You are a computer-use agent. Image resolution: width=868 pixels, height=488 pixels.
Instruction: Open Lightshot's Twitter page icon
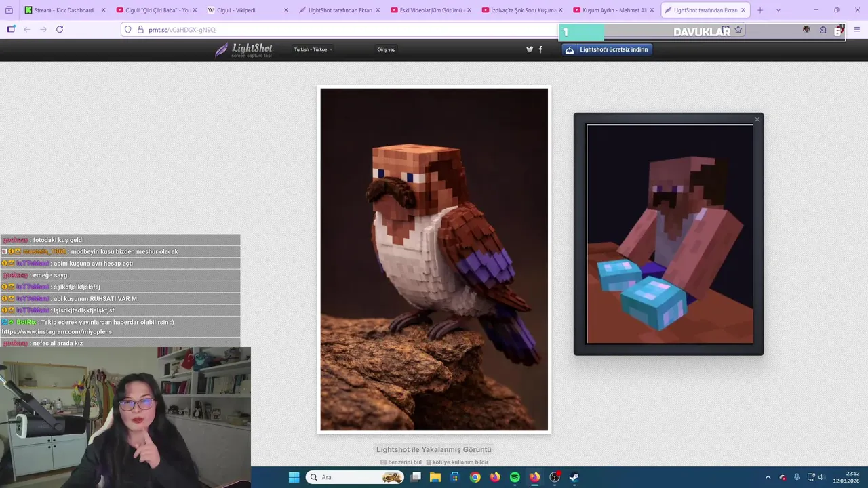pos(530,49)
